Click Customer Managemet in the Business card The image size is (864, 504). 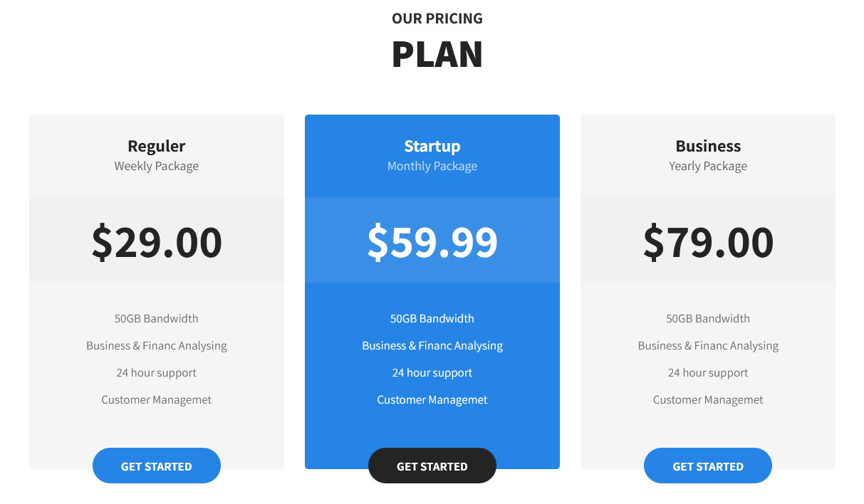(x=708, y=399)
